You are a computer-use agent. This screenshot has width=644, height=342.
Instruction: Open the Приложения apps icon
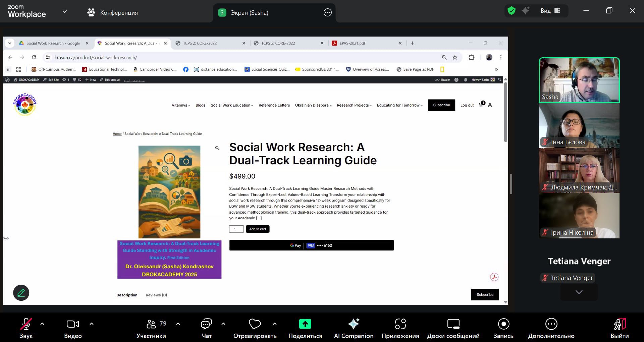[x=400, y=324]
